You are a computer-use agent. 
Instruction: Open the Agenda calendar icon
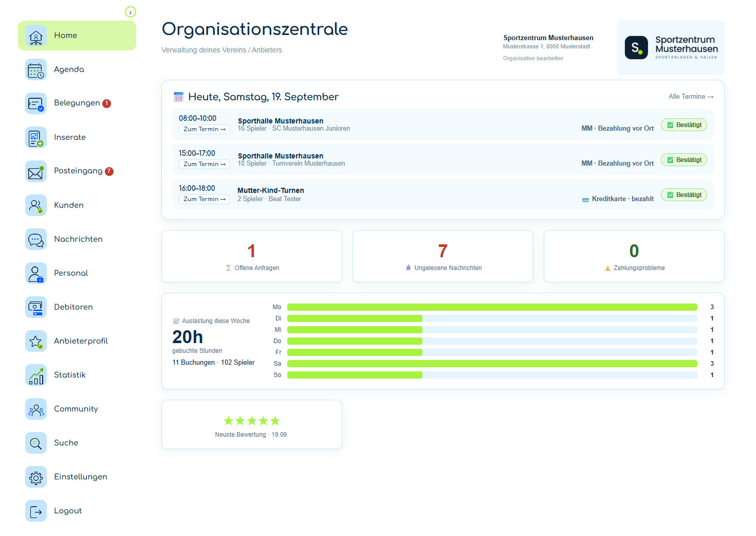point(36,69)
